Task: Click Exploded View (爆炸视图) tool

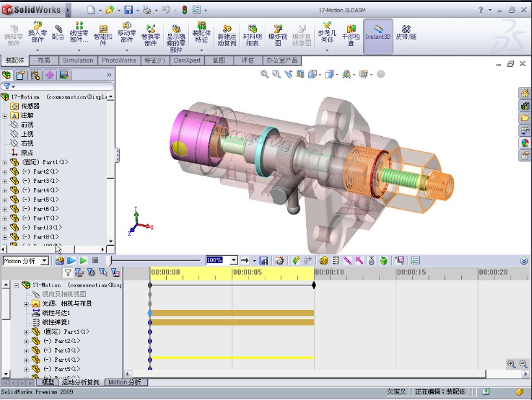Action: [x=278, y=36]
